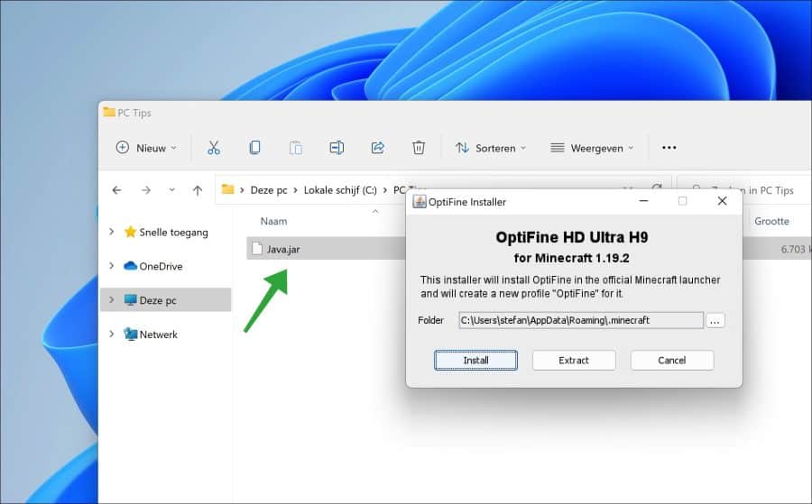Image resolution: width=812 pixels, height=504 pixels.
Task: Click the Copy icon in Explorer toolbar
Action: point(254,148)
